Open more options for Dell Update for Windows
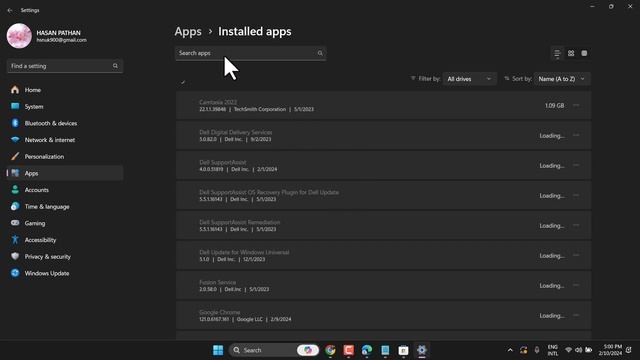The image size is (640, 360). point(576,256)
